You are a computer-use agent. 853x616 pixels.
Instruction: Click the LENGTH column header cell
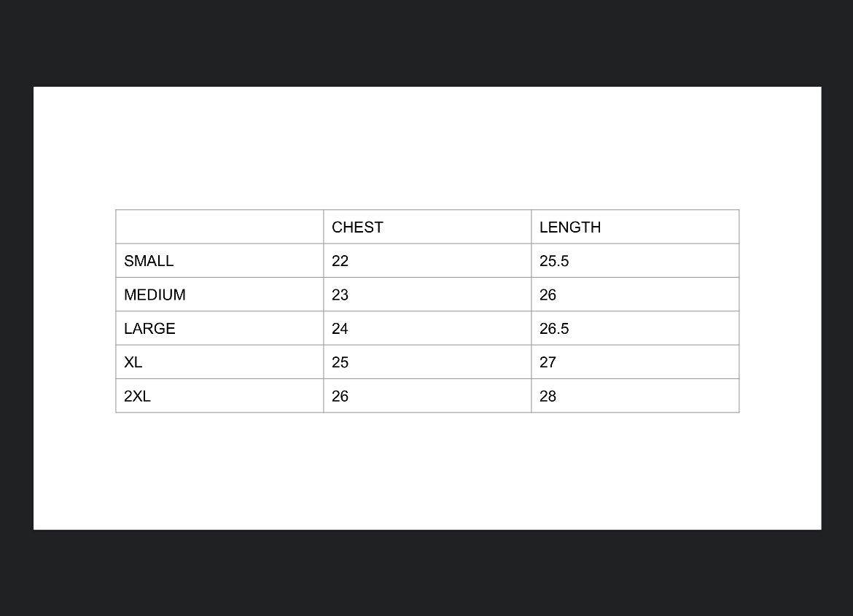(570, 227)
